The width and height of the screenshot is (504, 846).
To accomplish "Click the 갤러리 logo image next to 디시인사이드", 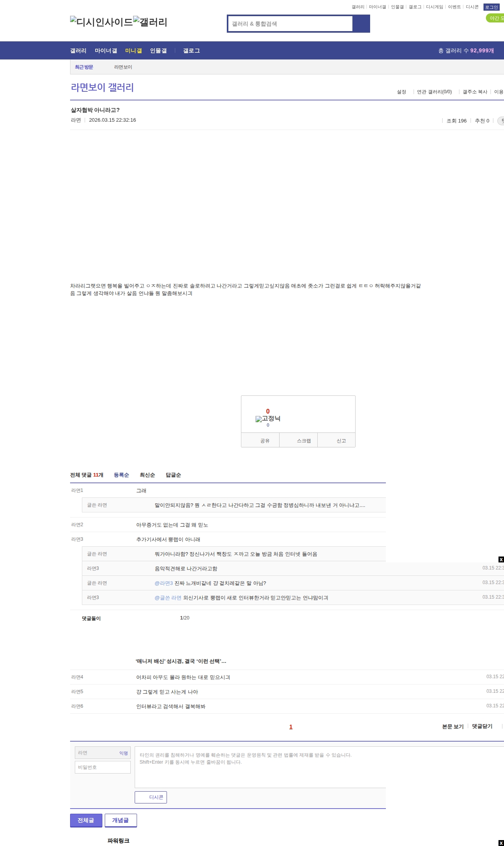I will coord(150,22).
